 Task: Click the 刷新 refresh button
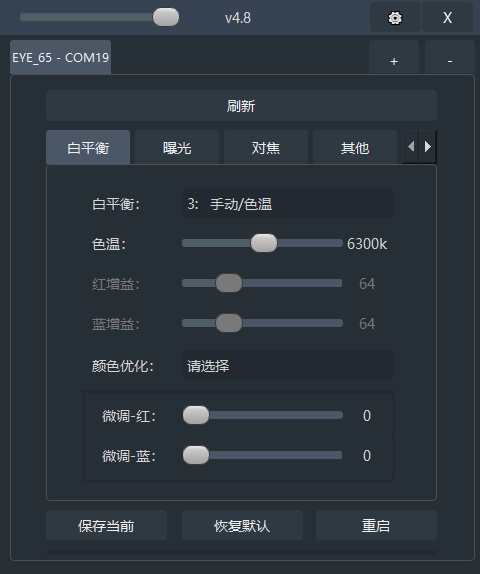click(x=241, y=106)
